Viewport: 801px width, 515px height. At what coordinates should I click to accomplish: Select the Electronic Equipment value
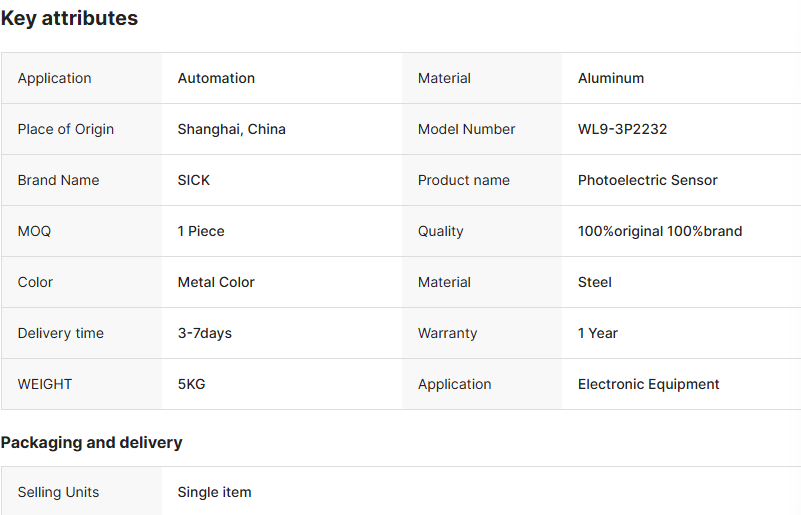(x=648, y=384)
